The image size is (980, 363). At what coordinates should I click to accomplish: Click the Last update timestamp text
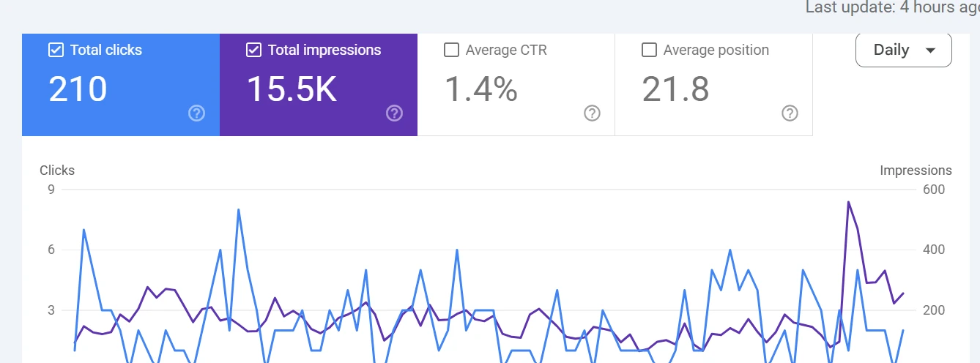coord(893,7)
